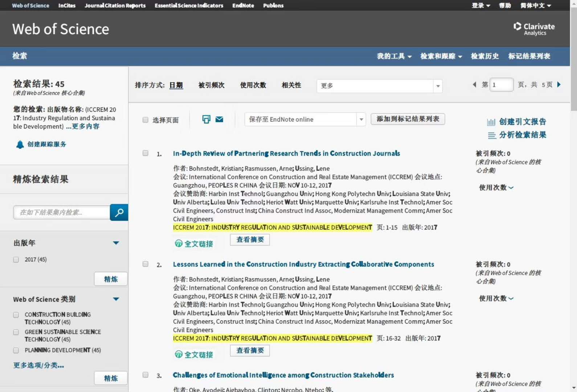Click the search within results field
Screen dimensions: 577x392
click(x=62, y=212)
